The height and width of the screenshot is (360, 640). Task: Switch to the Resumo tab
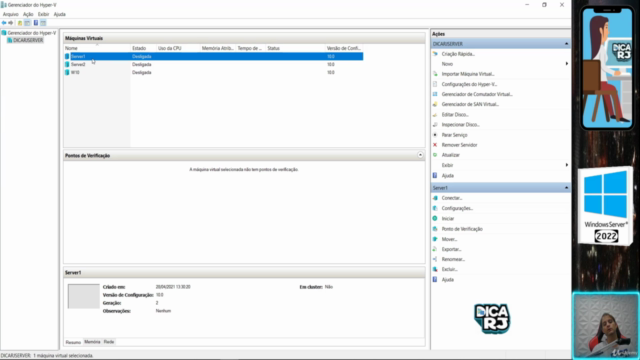point(73,342)
